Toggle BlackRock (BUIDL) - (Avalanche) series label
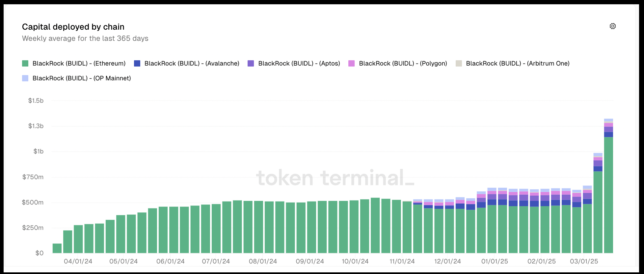644x274 pixels. click(192, 64)
